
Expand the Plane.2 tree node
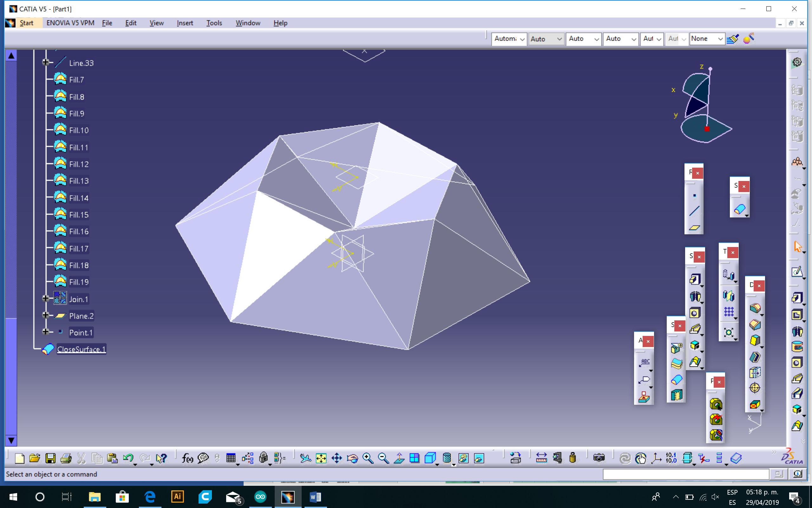tap(46, 315)
